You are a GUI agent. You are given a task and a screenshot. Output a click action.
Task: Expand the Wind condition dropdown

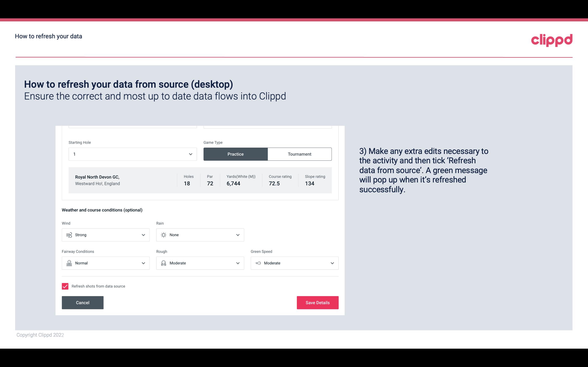click(143, 235)
